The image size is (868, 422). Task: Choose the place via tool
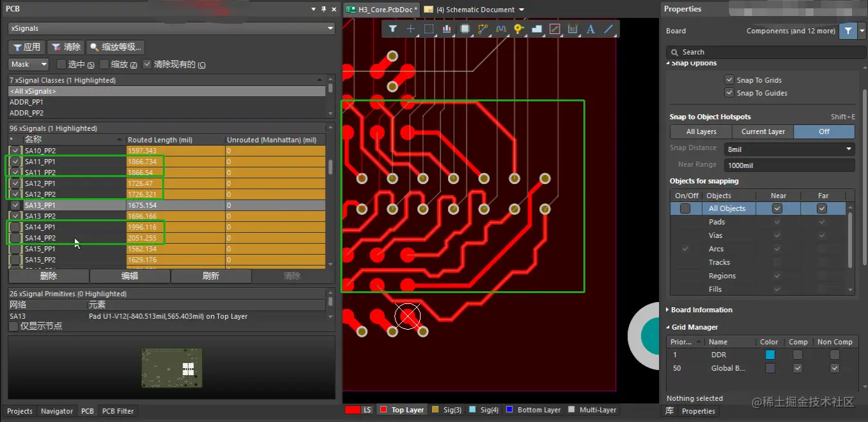click(x=519, y=29)
